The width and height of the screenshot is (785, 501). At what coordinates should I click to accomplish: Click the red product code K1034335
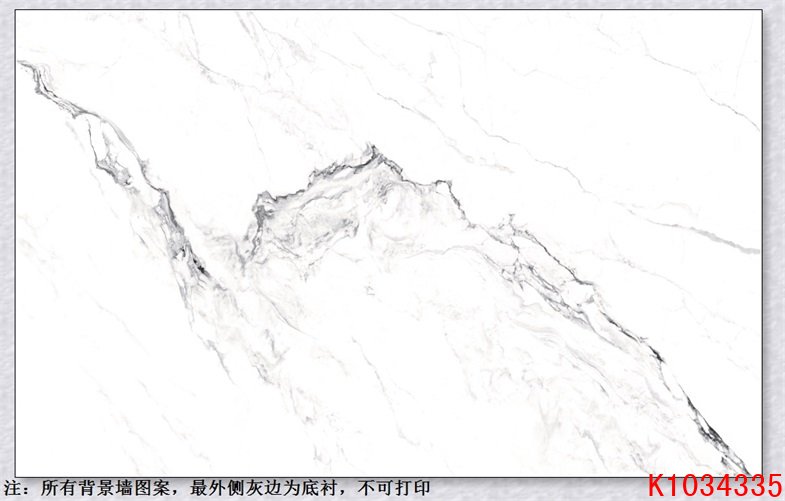point(714,486)
